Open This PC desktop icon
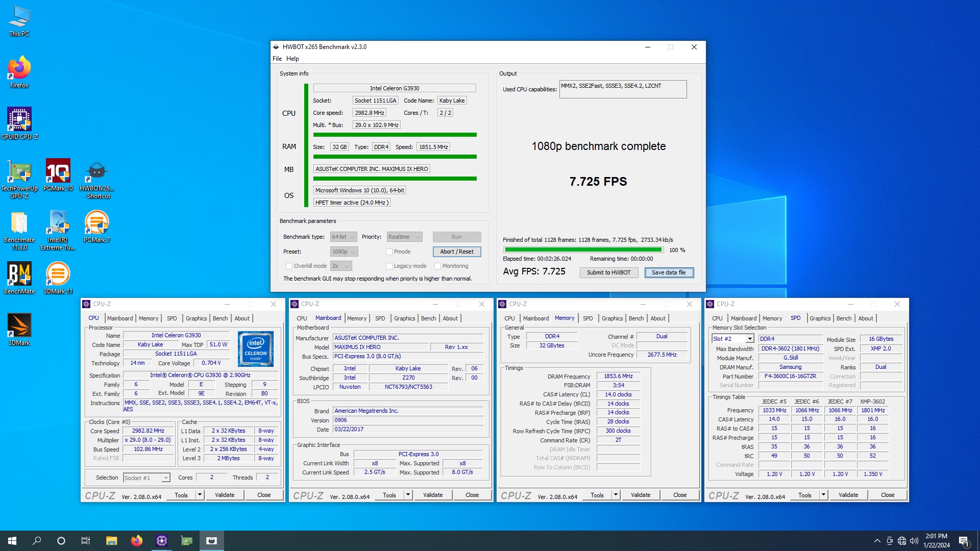 coord(19,21)
